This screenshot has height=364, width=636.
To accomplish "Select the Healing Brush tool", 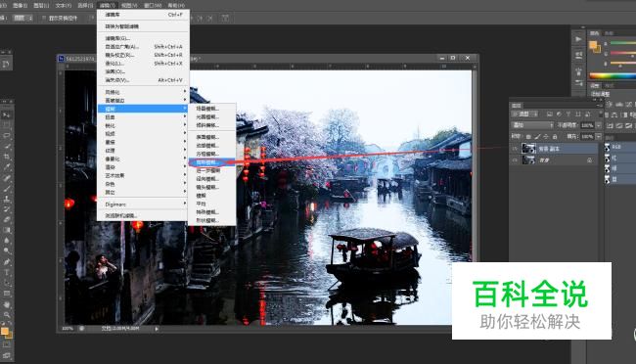I will click(x=7, y=178).
